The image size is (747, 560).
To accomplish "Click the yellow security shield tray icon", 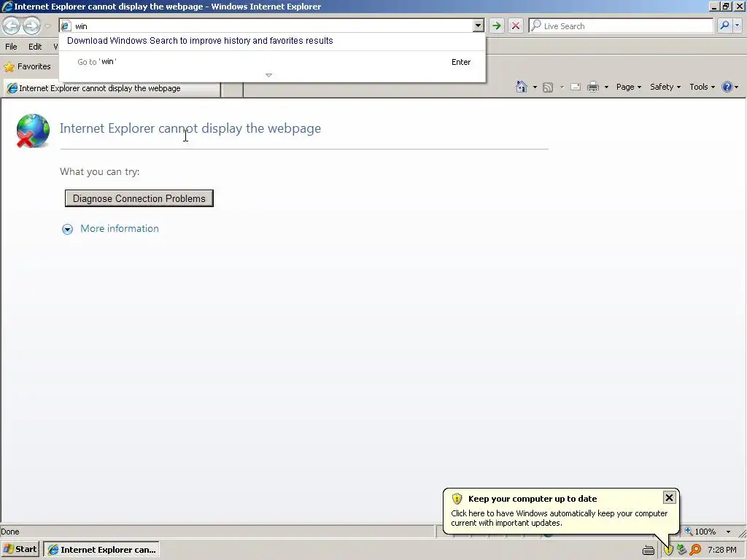I will pos(668,550).
